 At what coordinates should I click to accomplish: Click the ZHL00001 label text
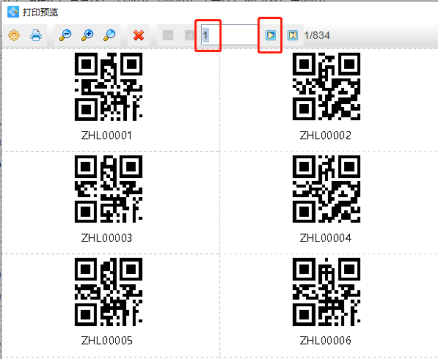click(107, 135)
